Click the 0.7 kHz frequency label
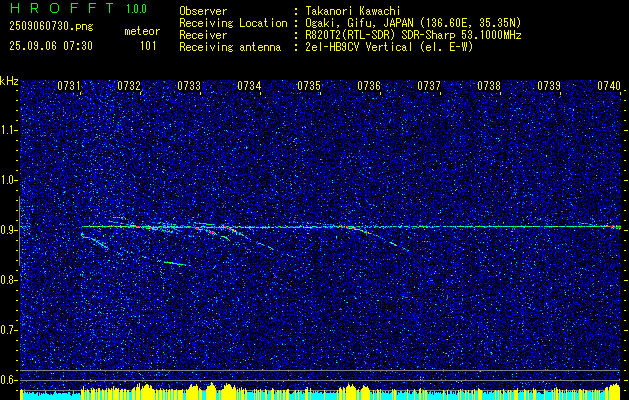The image size is (629, 400). click(x=8, y=330)
